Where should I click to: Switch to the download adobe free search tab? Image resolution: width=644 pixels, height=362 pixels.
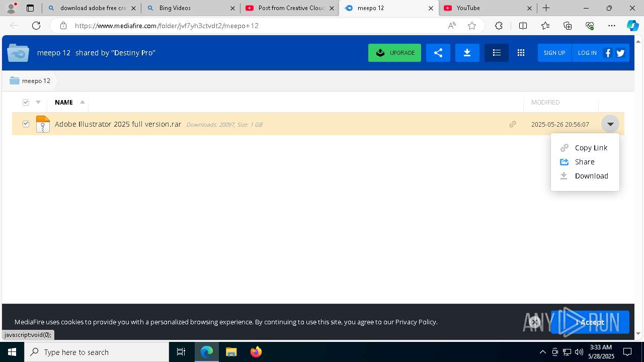point(92,8)
